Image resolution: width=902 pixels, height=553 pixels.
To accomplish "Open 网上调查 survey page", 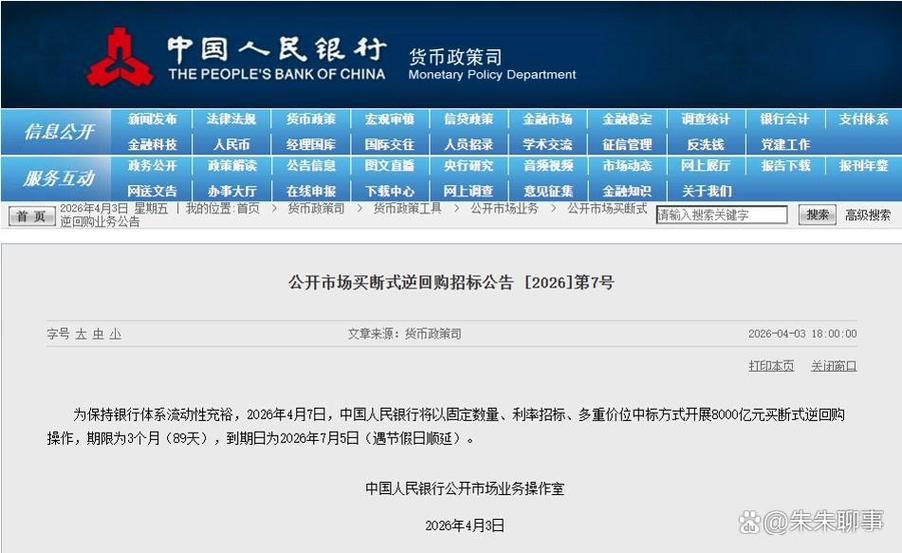I will click(468, 190).
